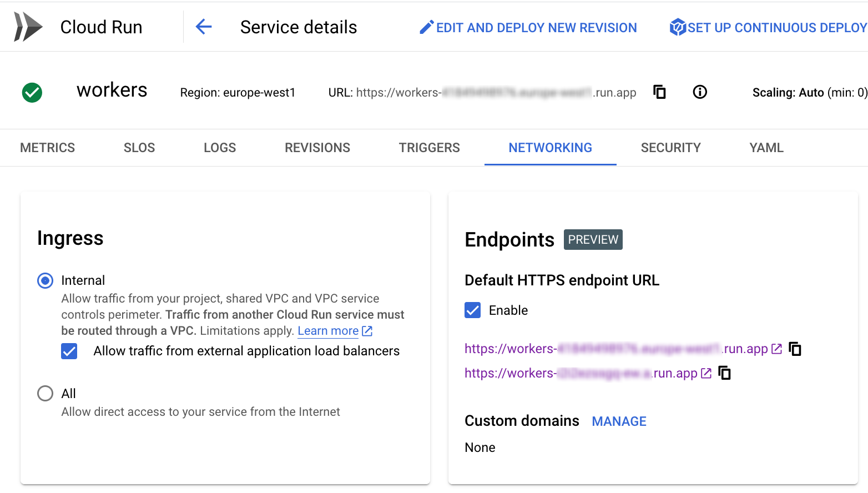Open the Revisions tab
Screen dimensions: 868x493
[317, 148]
